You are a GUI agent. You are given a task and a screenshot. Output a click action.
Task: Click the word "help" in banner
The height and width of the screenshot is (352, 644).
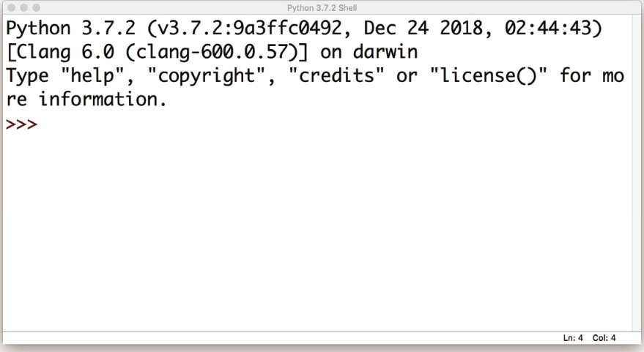coord(92,76)
